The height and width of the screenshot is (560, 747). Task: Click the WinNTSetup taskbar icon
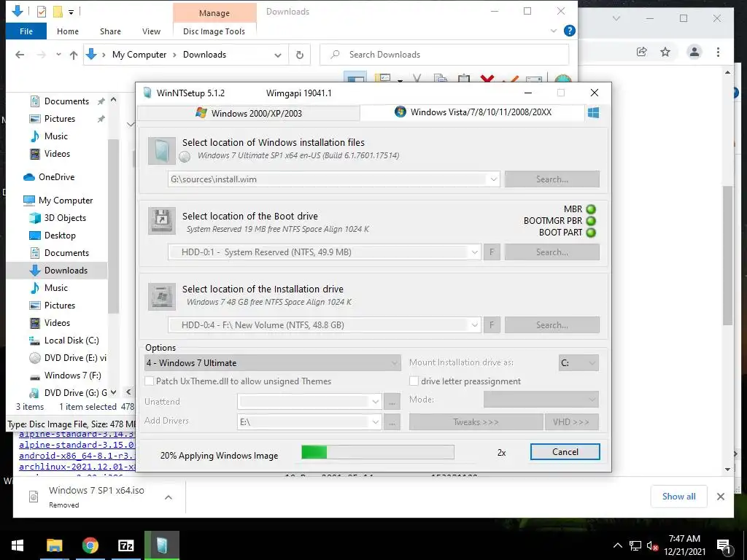pos(161,545)
